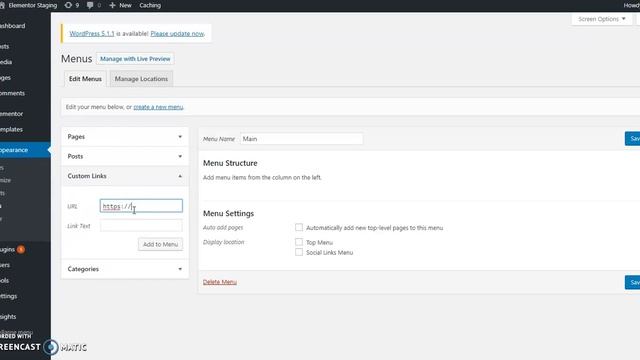Enable the Social Links Menu location

click(299, 252)
